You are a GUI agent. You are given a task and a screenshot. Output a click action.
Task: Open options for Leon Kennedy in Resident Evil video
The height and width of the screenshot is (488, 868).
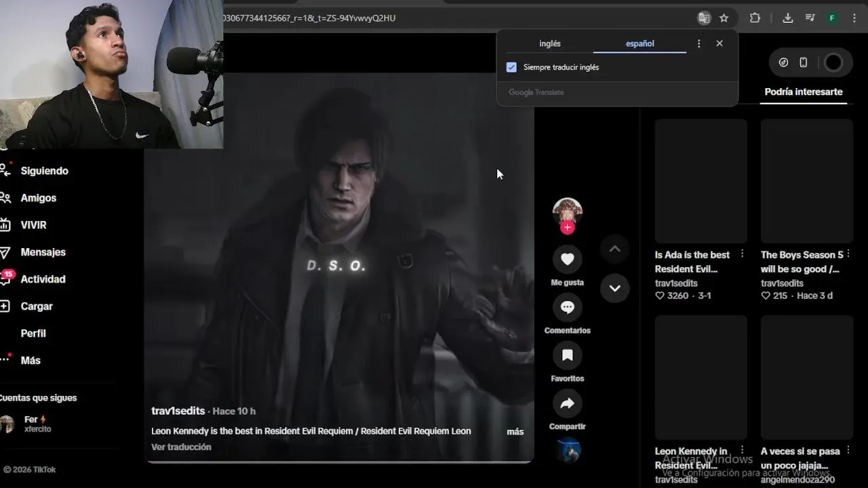(x=742, y=450)
